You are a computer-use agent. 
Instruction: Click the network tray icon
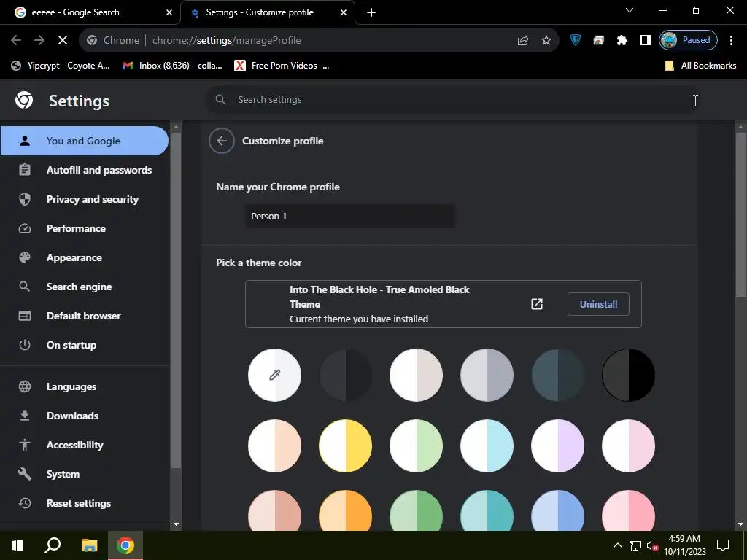(x=635, y=545)
